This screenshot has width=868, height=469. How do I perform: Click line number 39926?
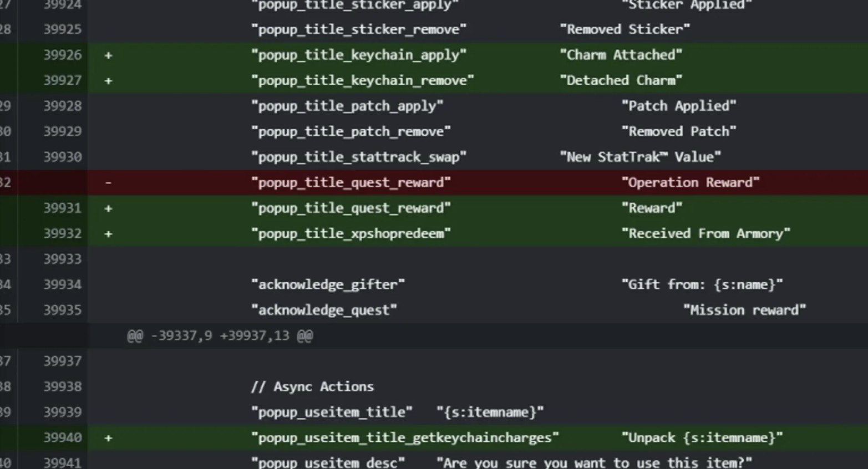coord(62,55)
